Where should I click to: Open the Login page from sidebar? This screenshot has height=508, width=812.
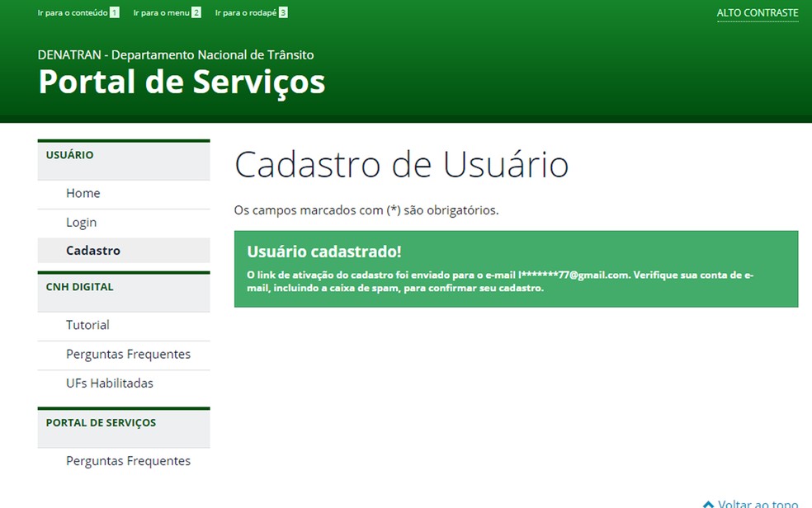pos(81,222)
